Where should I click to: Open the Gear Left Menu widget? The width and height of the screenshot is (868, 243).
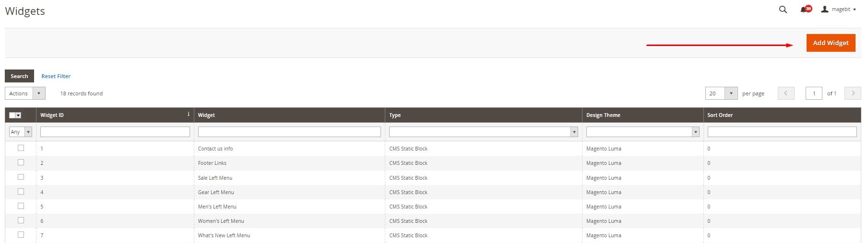point(216,192)
